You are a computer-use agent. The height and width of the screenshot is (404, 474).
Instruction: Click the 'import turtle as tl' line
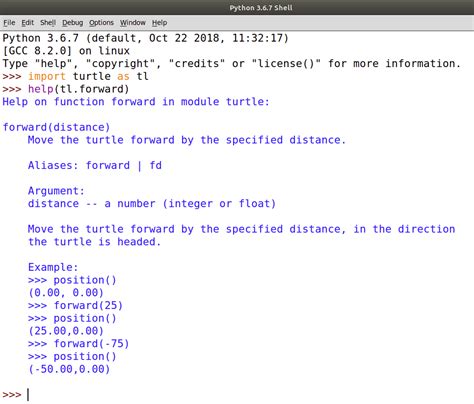75,76
